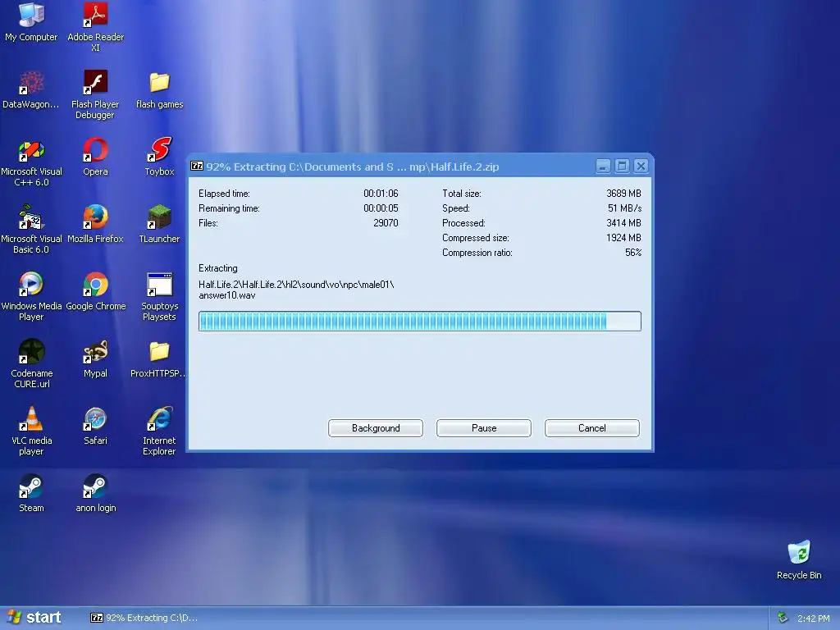This screenshot has height=630, width=840.
Task: Select Microsoft Visual Basic 6.0 icon
Action: pos(31,230)
